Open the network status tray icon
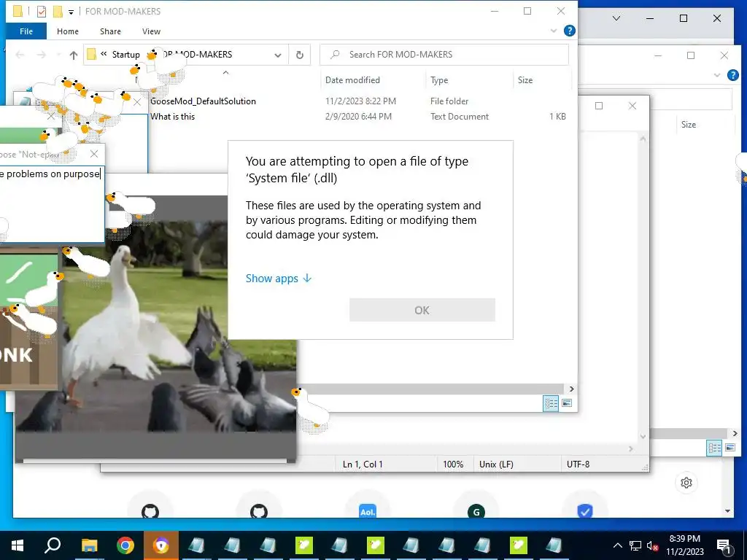The width and height of the screenshot is (747, 560). point(635,545)
